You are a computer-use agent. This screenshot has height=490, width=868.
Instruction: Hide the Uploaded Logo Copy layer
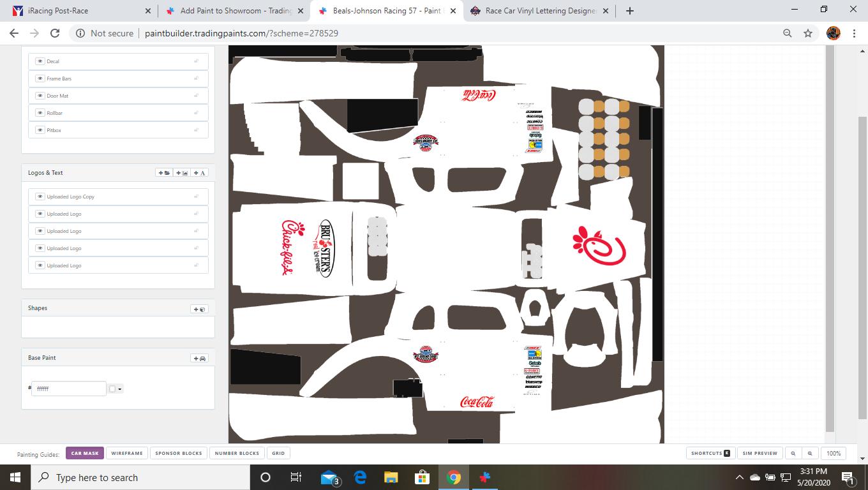[x=40, y=197]
